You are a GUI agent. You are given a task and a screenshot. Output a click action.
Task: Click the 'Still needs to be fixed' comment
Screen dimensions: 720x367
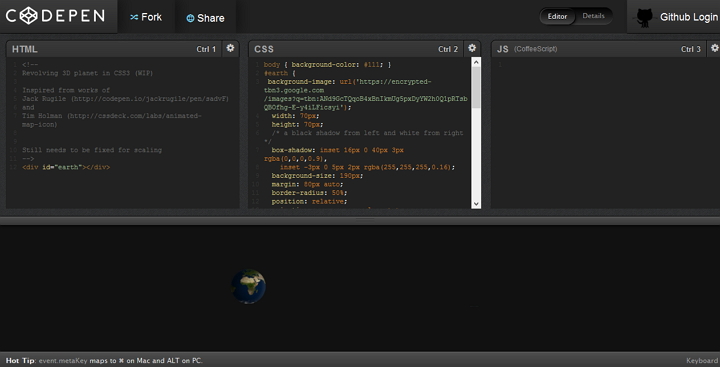(92, 150)
